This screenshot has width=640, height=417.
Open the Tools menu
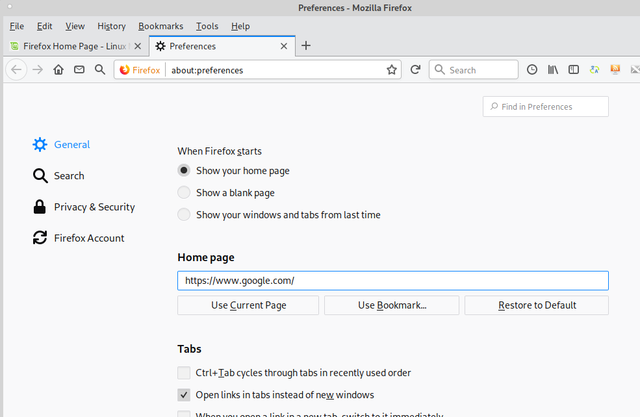(x=207, y=26)
